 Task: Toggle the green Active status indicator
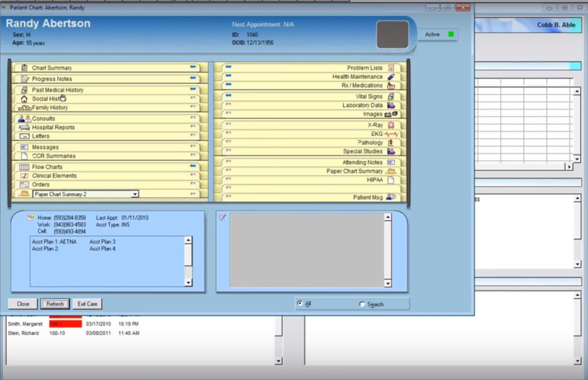[451, 34]
